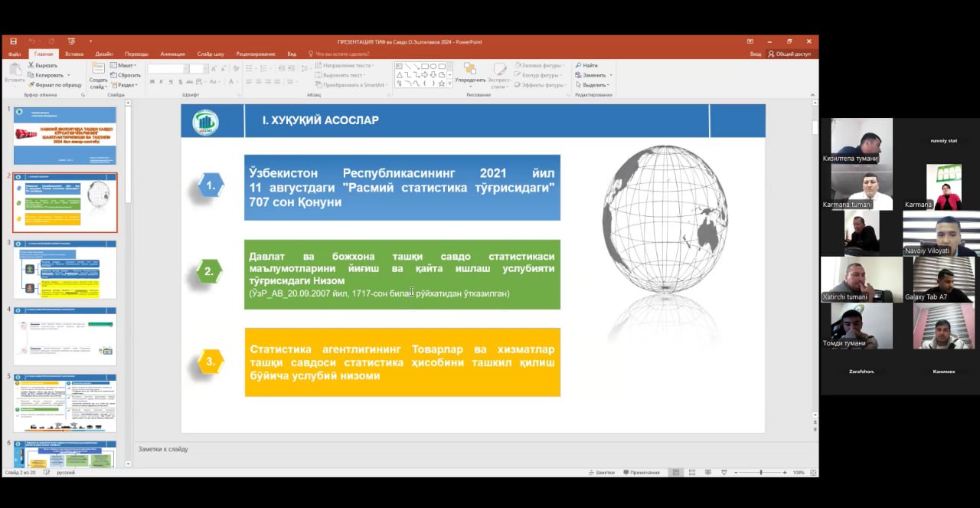Select the rectangle shape in the shapes gallery
The width and height of the screenshot is (980, 508).
click(x=424, y=67)
